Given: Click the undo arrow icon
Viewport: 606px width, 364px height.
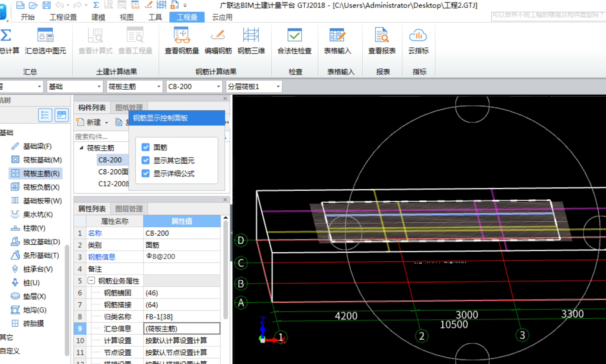Looking at the screenshot, I should (60, 5).
